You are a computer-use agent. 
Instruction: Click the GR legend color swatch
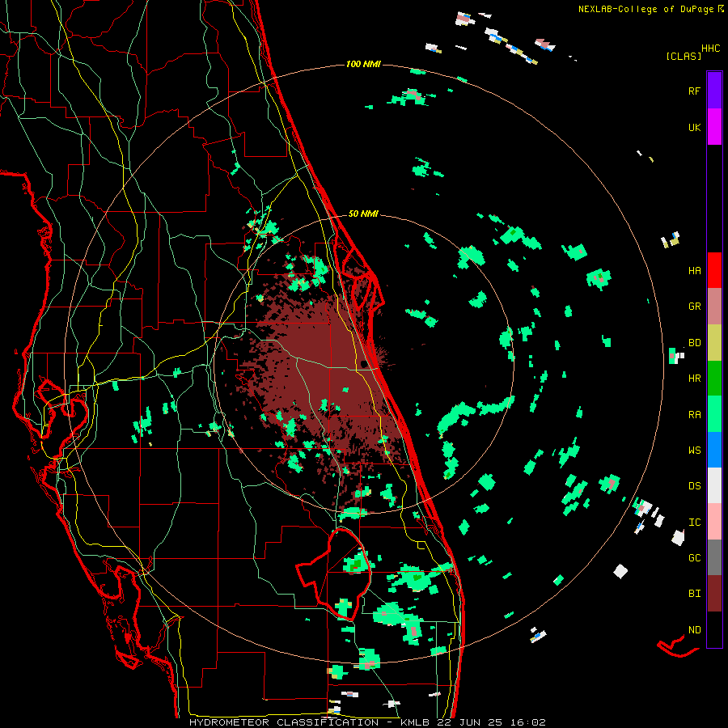pyautogui.click(x=714, y=307)
